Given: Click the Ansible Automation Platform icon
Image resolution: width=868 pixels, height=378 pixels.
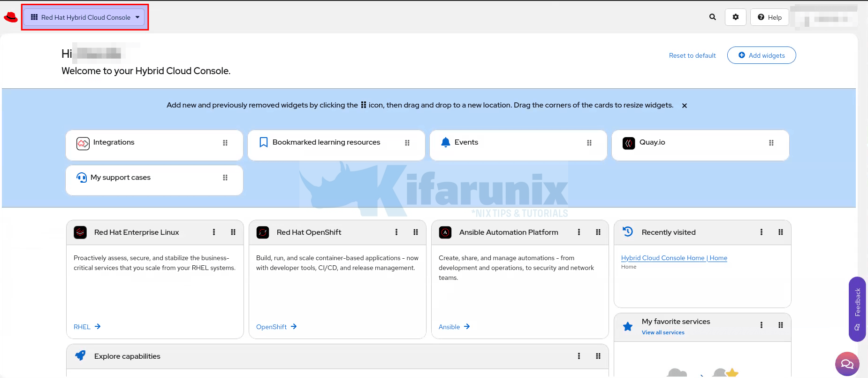Looking at the screenshot, I should click(x=445, y=232).
